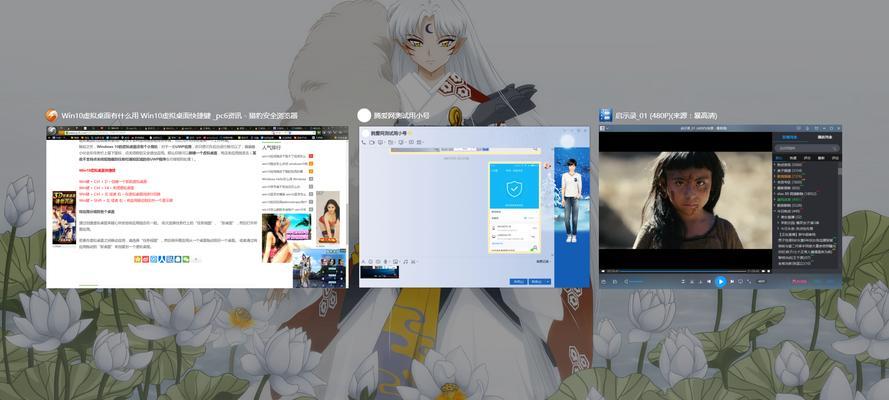Click the 人气排行 heading in browser sidebar
Screen dimensions: 889x400
coord(271,147)
